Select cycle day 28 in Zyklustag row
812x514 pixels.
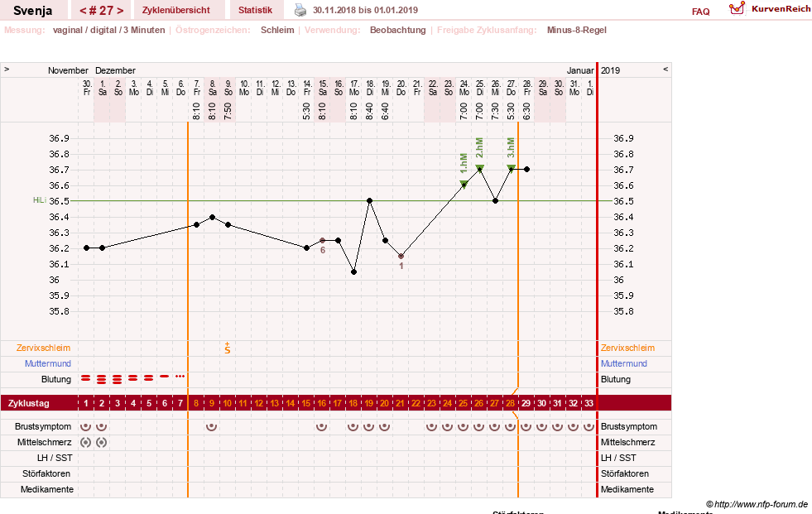[510, 403]
